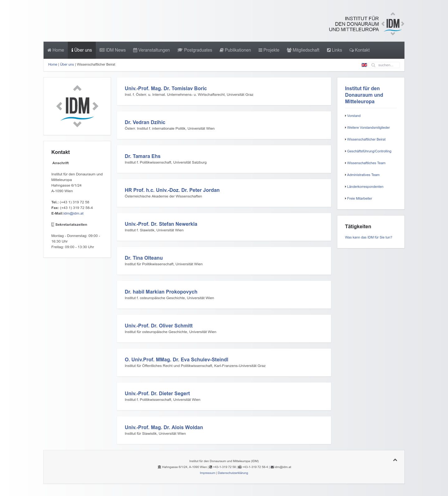The height and width of the screenshot is (496, 448).
Task: Click the external link icon beside Links
Action: tap(329, 50)
